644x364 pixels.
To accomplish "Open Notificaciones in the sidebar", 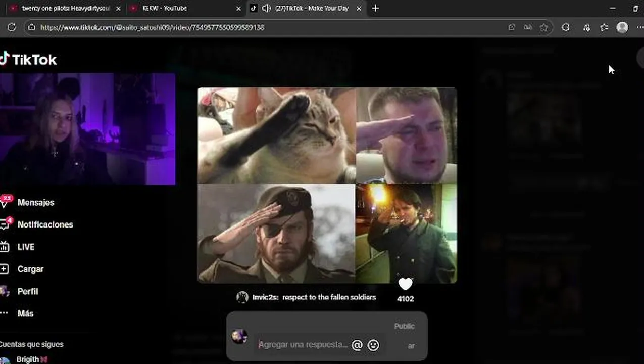I will tap(45, 224).
